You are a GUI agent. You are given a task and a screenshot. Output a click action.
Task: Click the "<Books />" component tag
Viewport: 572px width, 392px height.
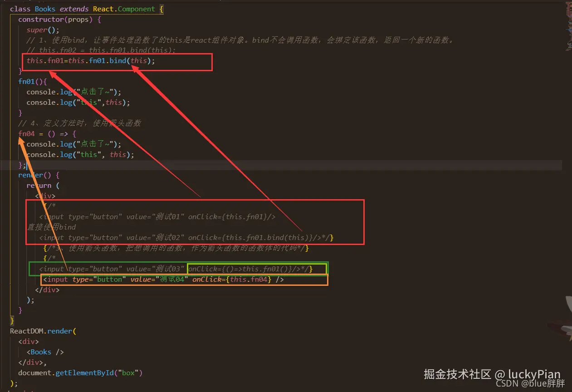click(x=45, y=352)
